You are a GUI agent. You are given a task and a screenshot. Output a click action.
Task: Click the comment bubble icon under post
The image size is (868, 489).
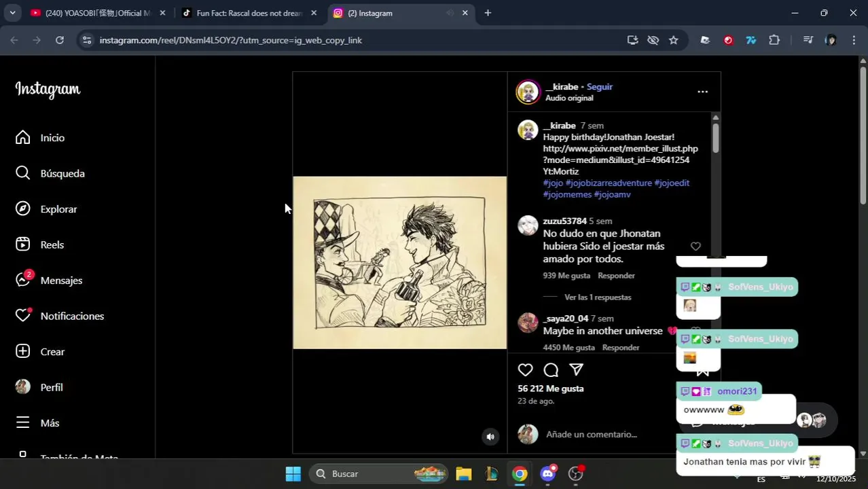point(551,370)
